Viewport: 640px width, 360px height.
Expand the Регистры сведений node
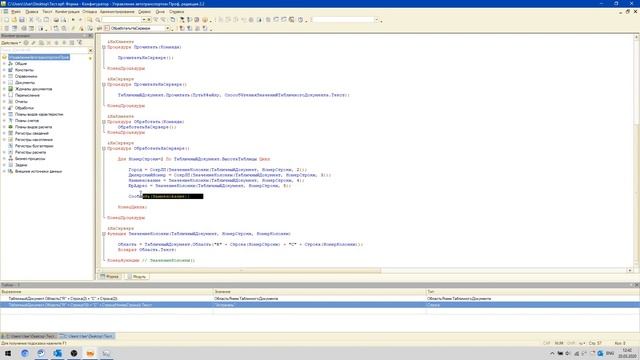[4, 133]
